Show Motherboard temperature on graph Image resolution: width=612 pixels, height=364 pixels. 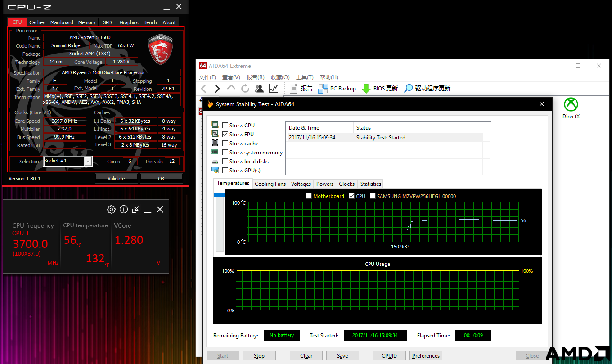point(309,196)
